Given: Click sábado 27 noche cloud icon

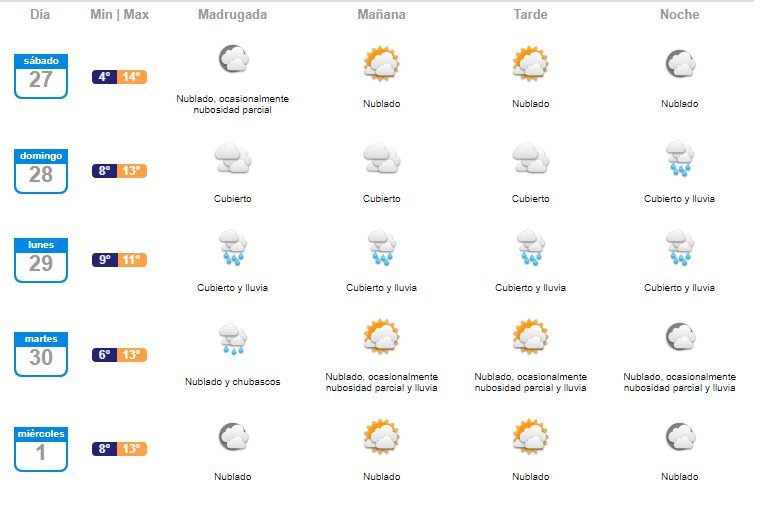Looking at the screenshot, I should 680,63.
